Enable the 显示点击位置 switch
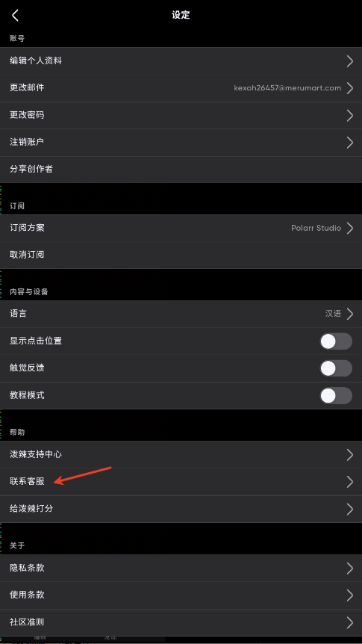This screenshot has width=362, height=644. tap(336, 341)
